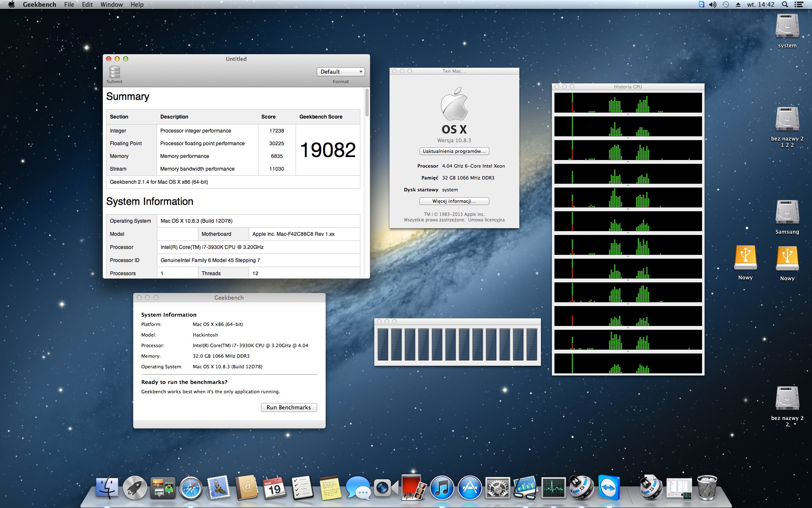
Task: Open Time Machine menu bar icon
Action: 726,5
